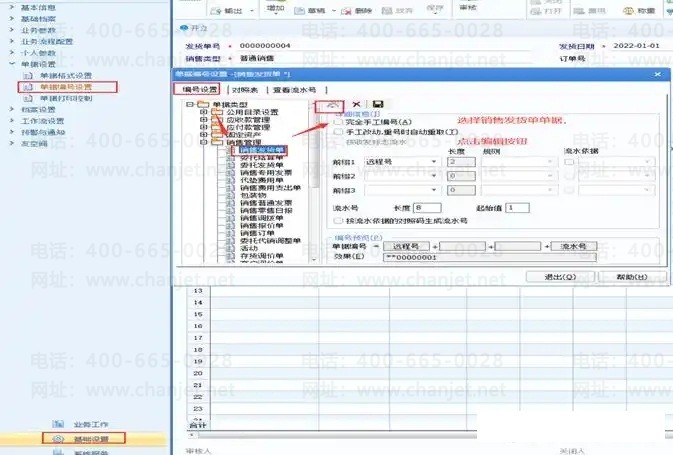The width and height of the screenshot is (673, 455).
Task: Click the floppy-disk save icon
Action: tap(378, 104)
